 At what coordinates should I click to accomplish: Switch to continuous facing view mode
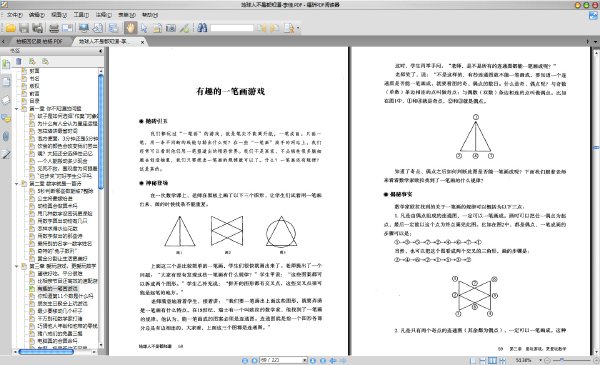(502, 360)
